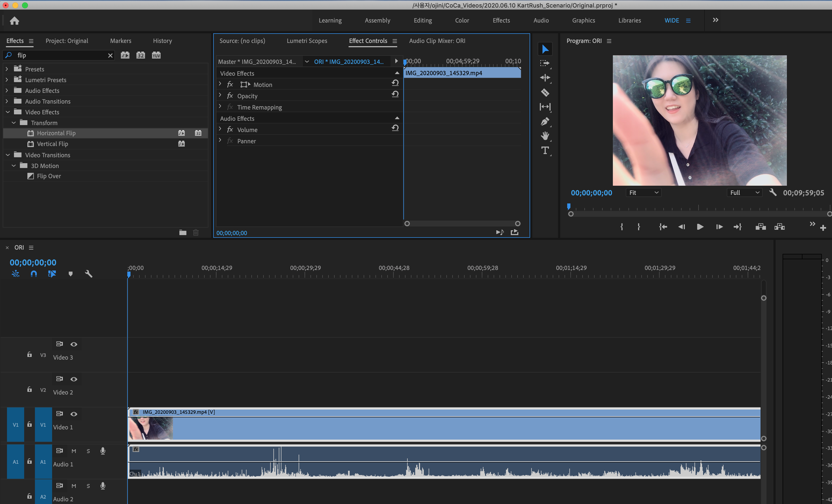This screenshot has height=504, width=832.
Task: Open the Lumetri Scopes tab
Action: point(307,41)
